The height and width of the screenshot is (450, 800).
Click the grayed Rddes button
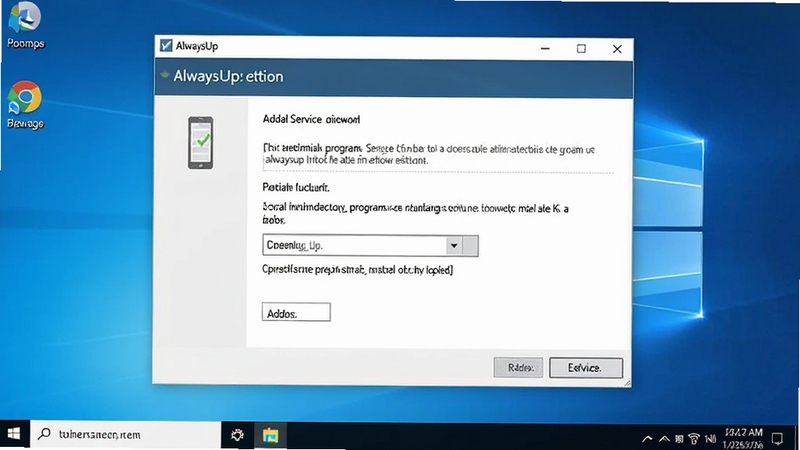tap(518, 367)
